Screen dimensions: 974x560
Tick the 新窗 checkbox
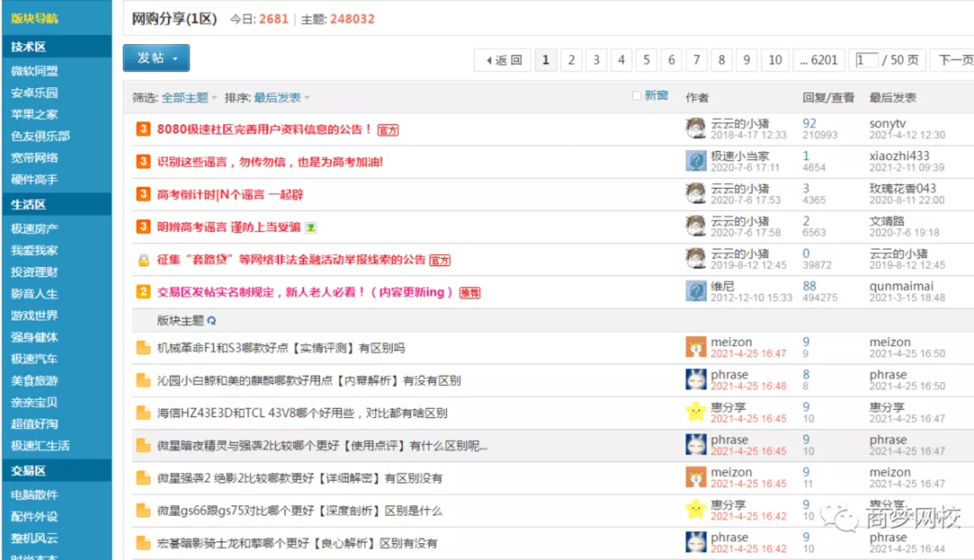point(637,96)
